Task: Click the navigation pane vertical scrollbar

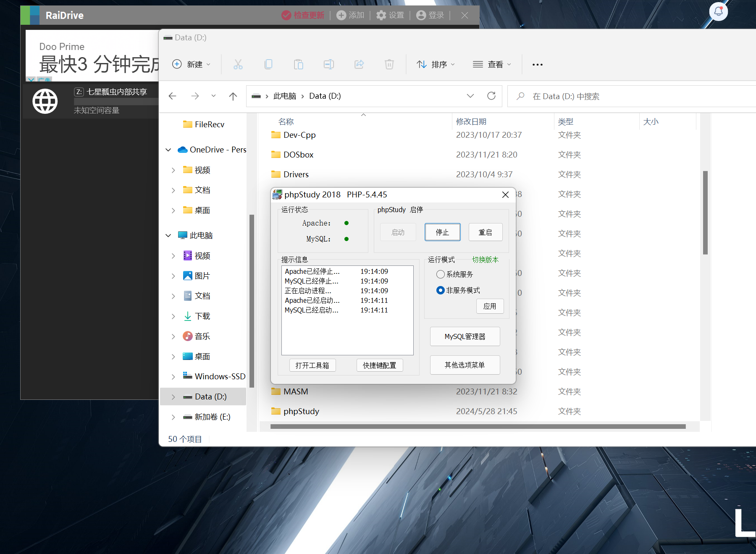Action: pyautogui.click(x=252, y=301)
